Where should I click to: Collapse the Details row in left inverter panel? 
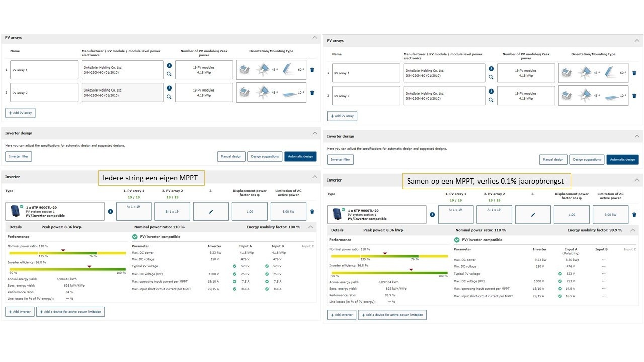tap(310, 227)
